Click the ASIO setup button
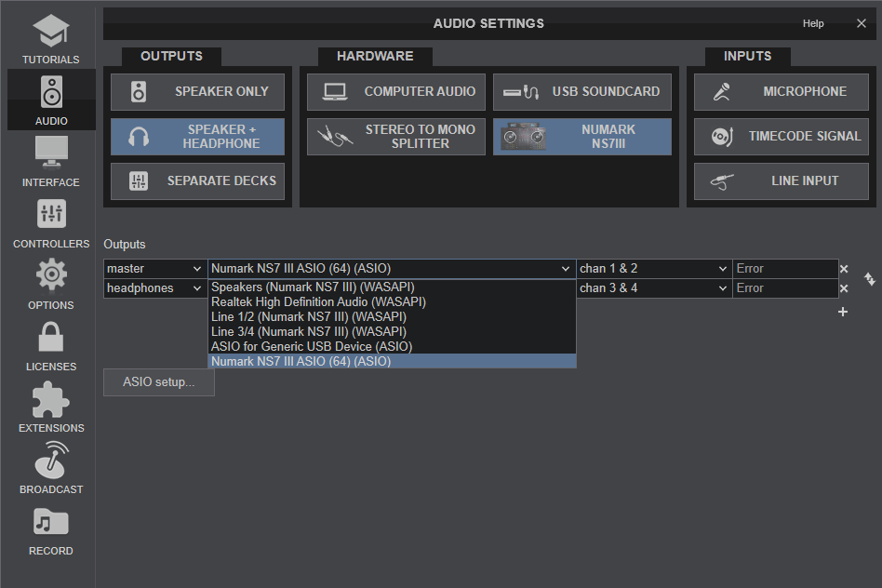The image size is (882, 588). (x=158, y=382)
